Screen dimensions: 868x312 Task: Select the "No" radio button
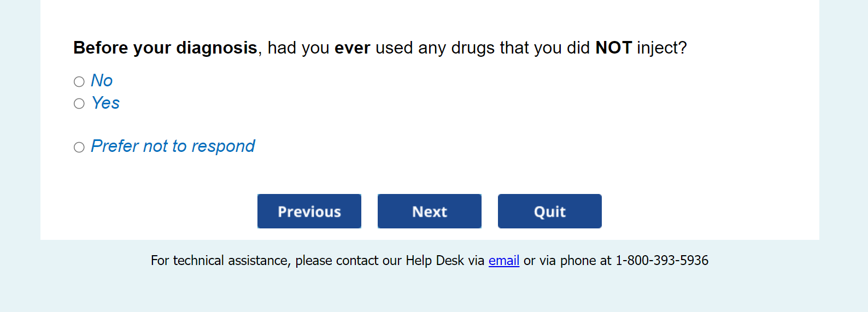[79, 82]
